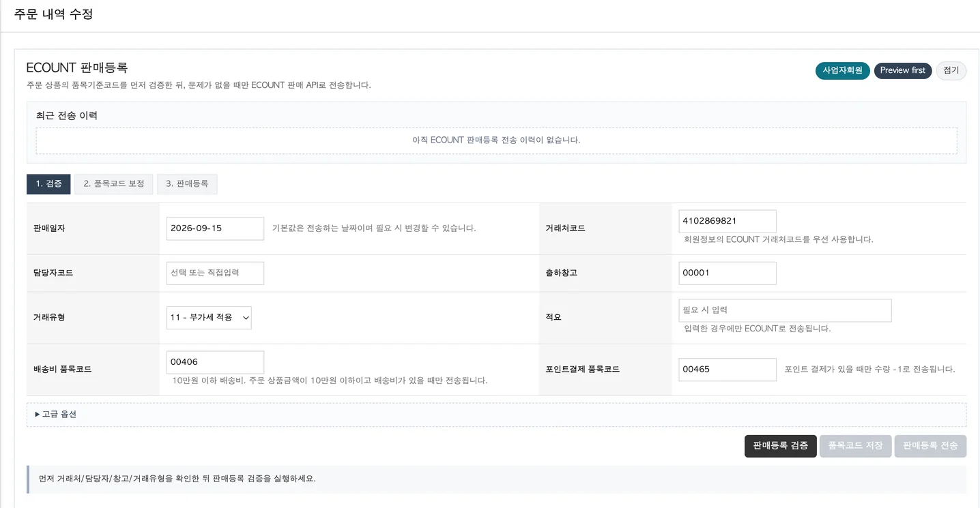The height and width of the screenshot is (508, 980).
Task: Click the 포인트결제 품목코드 input field
Action: [x=727, y=369]
